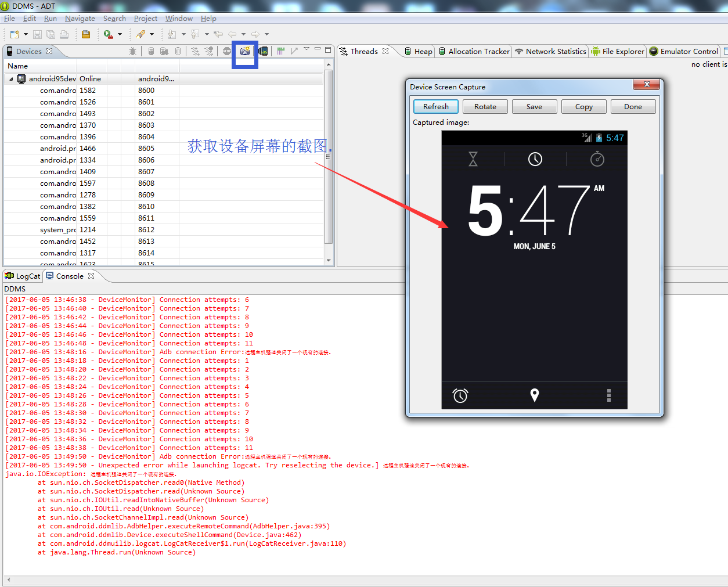Image resolution: width=728 pixels, height=587 pixels.
Task: Maximize the Devices view panel
Action: click(x=328, y=50)
